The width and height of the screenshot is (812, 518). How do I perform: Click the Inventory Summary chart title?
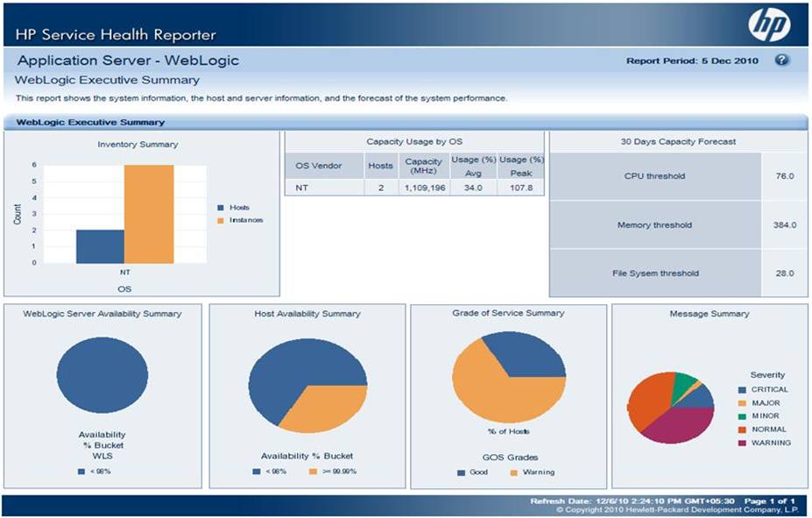click(138, 145)
